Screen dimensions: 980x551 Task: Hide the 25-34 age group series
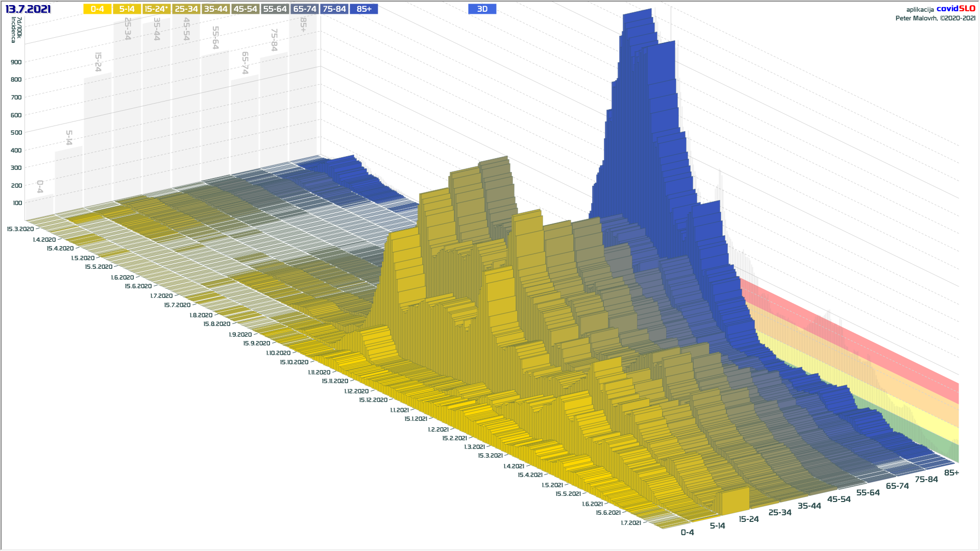click(x=186, y=9)
